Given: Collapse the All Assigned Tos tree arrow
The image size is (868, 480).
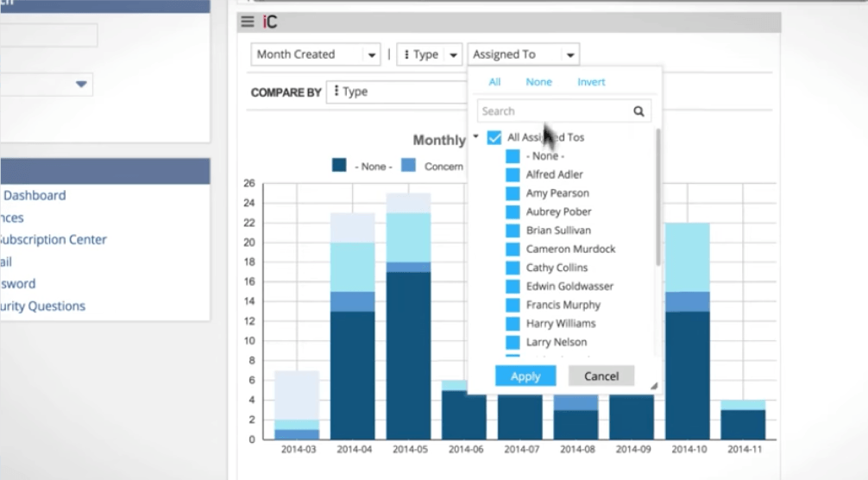Looking at the screenshot, I should point(475,136).
